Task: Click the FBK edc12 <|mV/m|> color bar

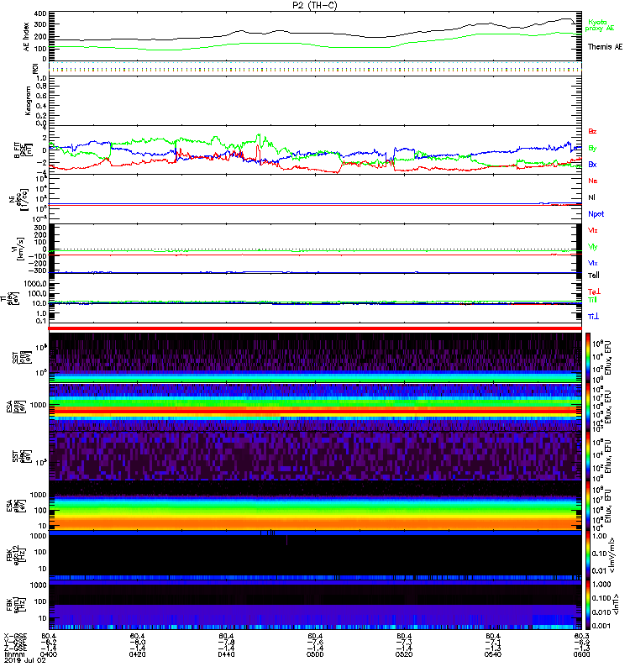Action: (588, 554)
